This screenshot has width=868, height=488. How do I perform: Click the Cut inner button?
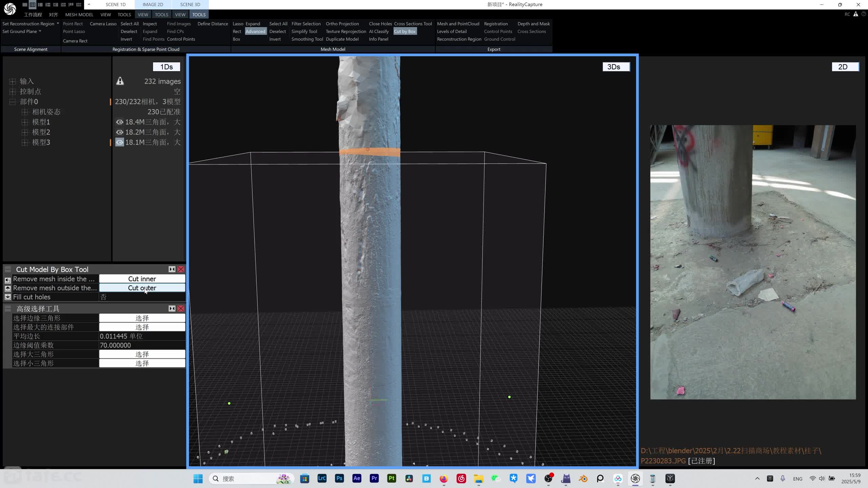point(142,279)
